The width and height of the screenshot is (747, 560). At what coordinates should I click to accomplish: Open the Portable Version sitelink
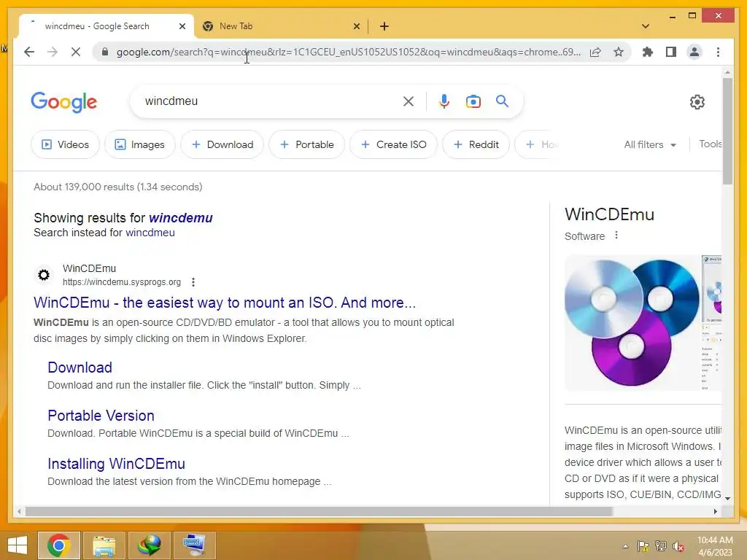(x=101, y=415)
